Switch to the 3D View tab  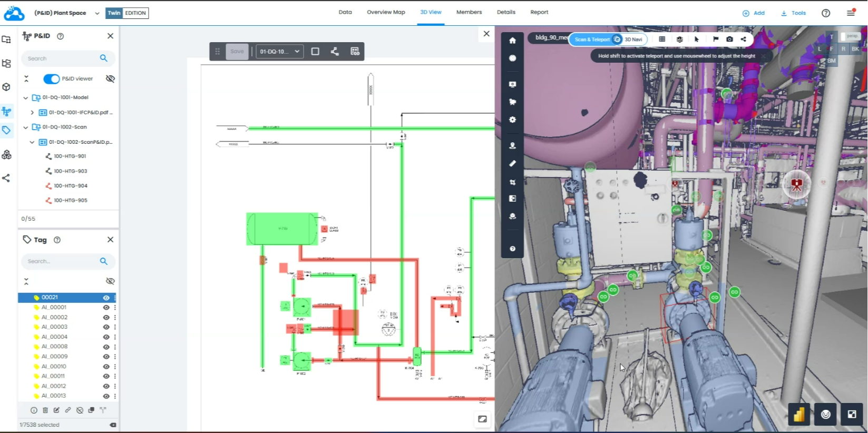click(431, 12)
